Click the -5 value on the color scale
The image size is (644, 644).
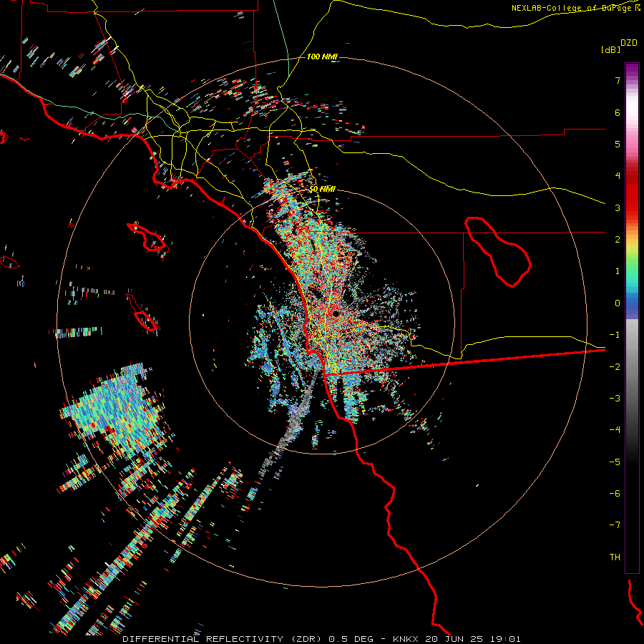(x=615, y=462)
